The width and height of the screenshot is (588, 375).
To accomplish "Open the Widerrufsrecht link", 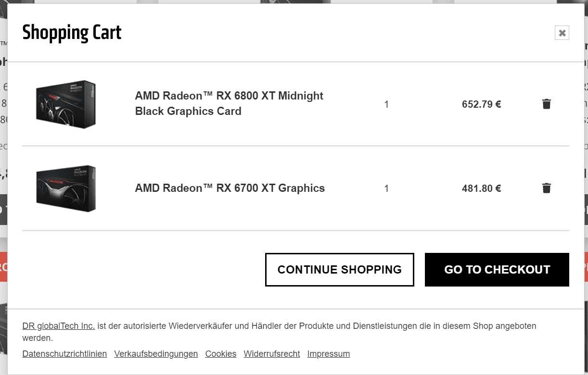I will 272,354.
